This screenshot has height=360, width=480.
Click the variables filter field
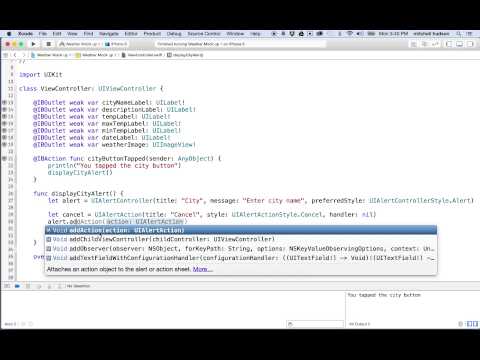315,324
